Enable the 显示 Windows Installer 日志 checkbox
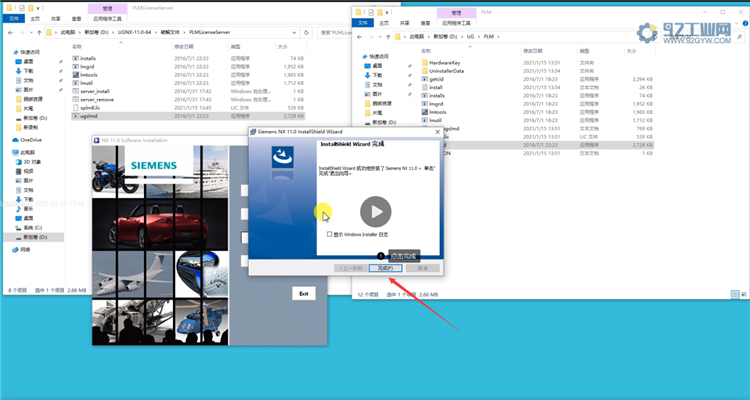750x400 pixels. 329,234
